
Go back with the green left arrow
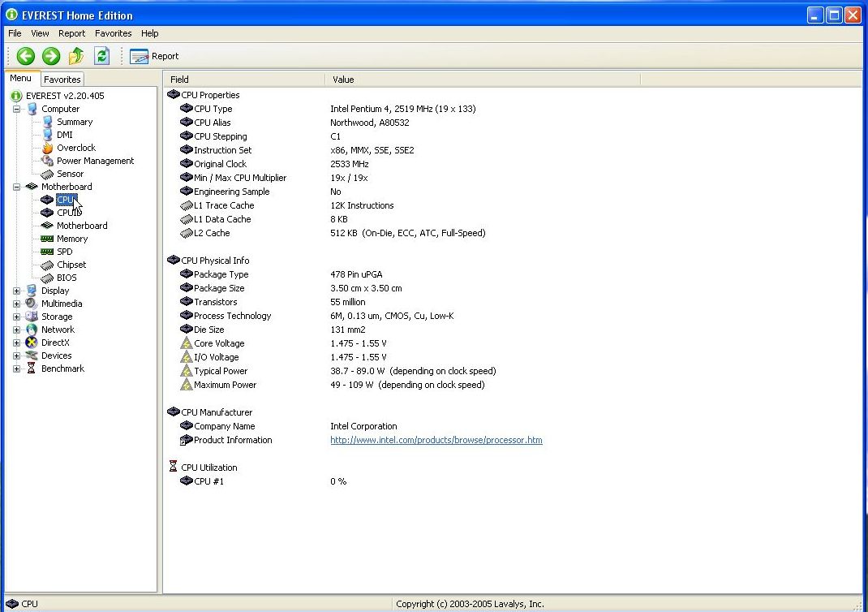point(25,56)
